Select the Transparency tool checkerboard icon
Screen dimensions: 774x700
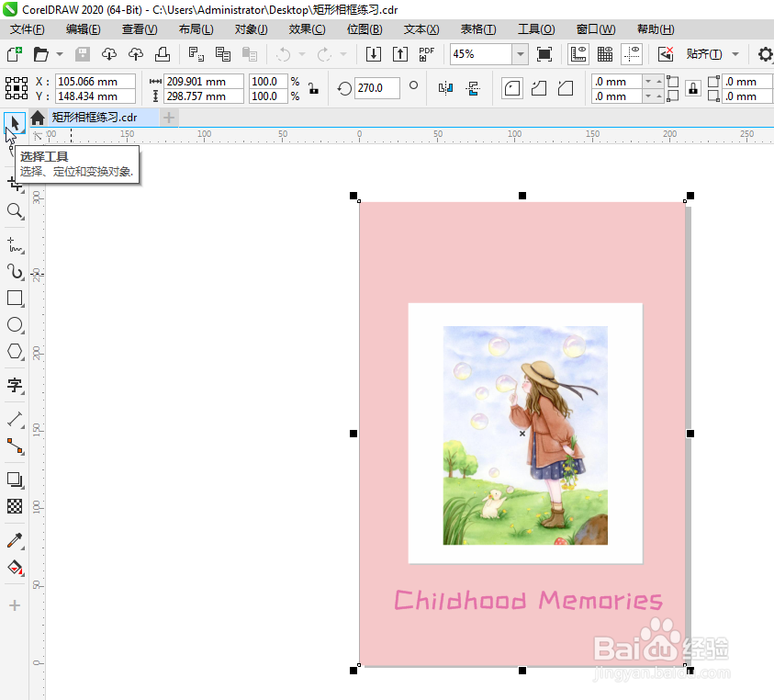(15, 506)
